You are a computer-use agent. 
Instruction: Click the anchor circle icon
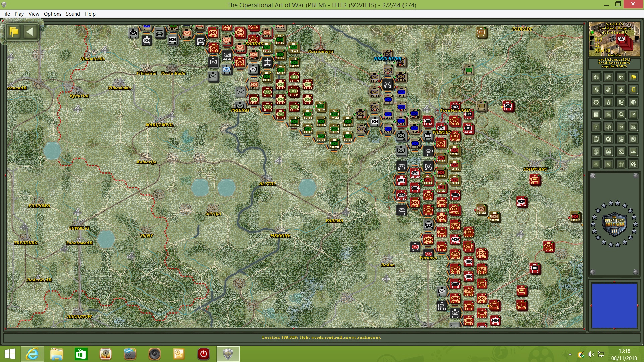[608, 127]
